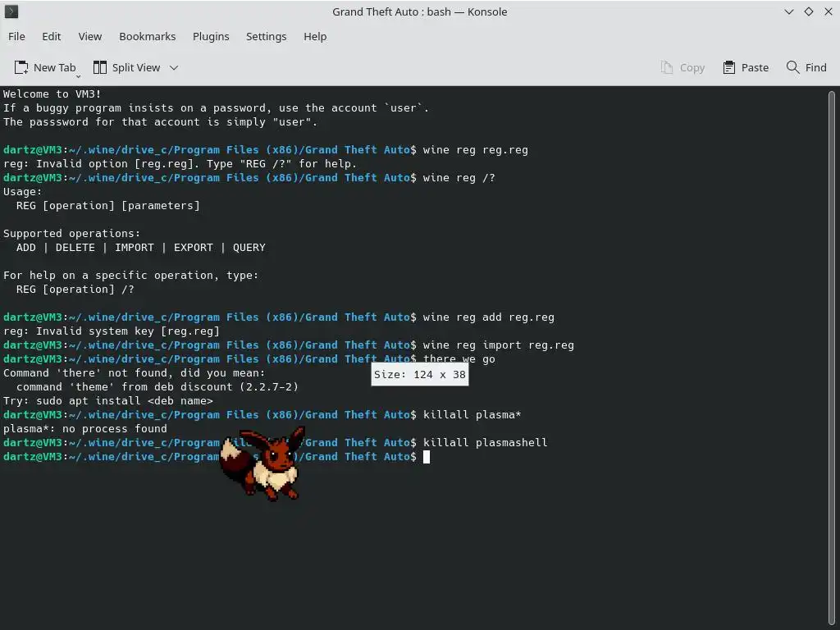The width and height of the screenshot is (840, 630).
Task: Click the 'Size: 124 x 38' tooltip
Action: click(x=420, y=374)
